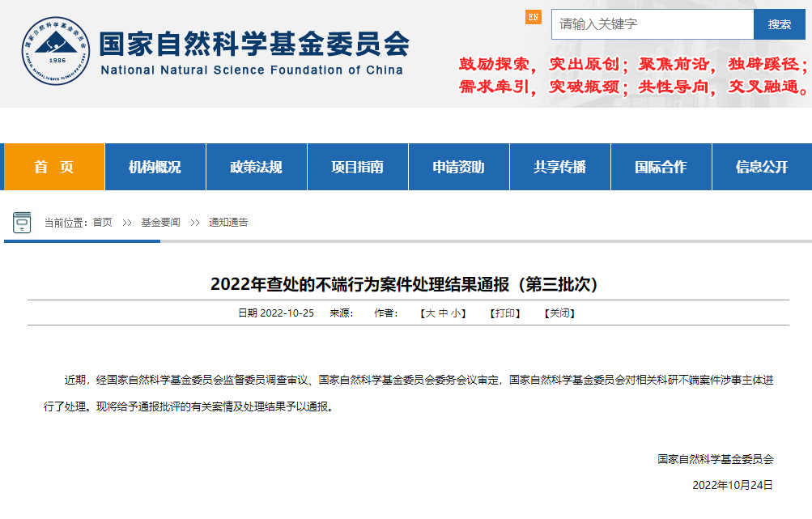This screenshot has width=812, height=519.
Task: Click the 作者: label
Action: (386, 313)
